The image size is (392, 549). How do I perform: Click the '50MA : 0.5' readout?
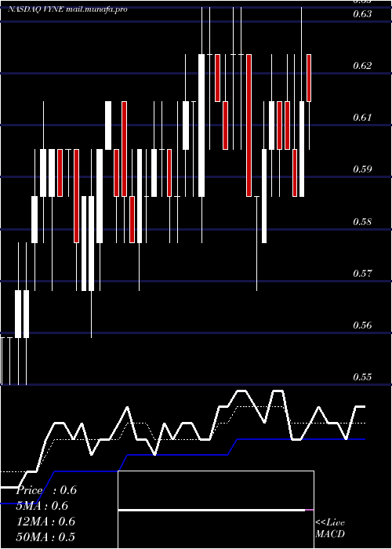click(45, 537)
